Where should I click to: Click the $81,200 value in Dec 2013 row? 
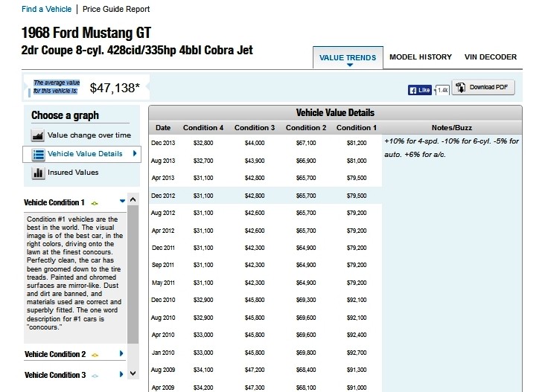(x=357, y=143)
